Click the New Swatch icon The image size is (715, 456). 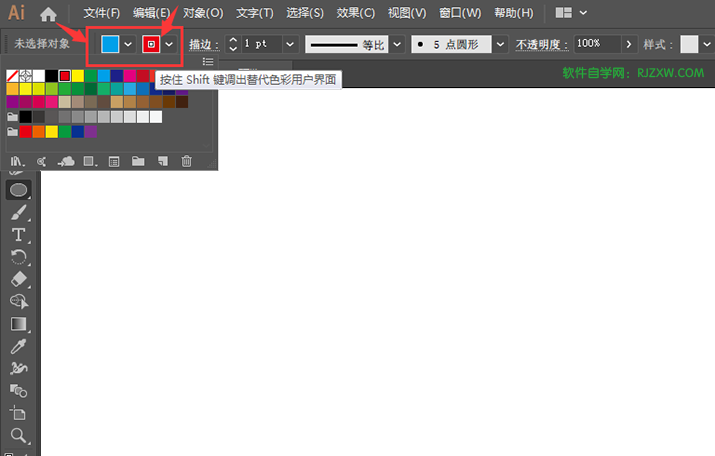[163, 161]
